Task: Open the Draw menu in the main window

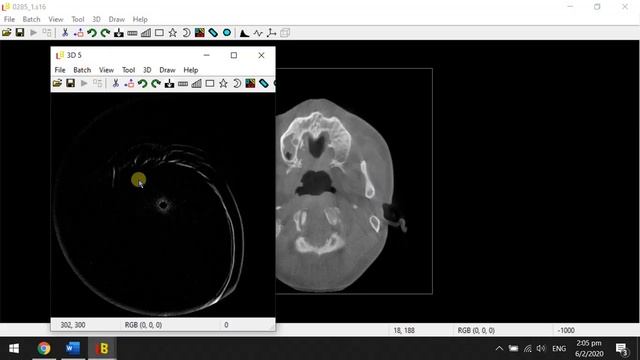Action: pos(117,19)
